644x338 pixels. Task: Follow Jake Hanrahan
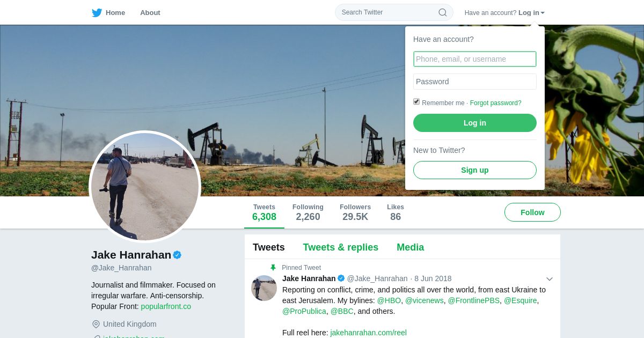pos(532,212)
